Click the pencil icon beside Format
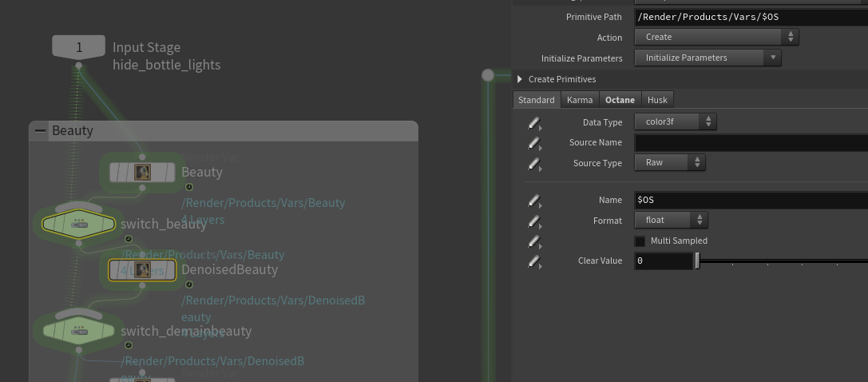This screenshot has width=868, height=382. coord(533,221)
